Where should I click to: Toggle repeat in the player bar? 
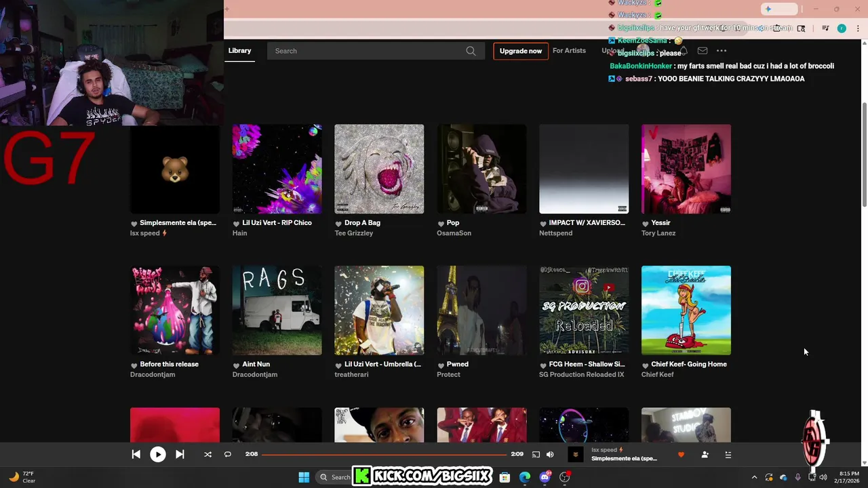click(x=228, y=455)
